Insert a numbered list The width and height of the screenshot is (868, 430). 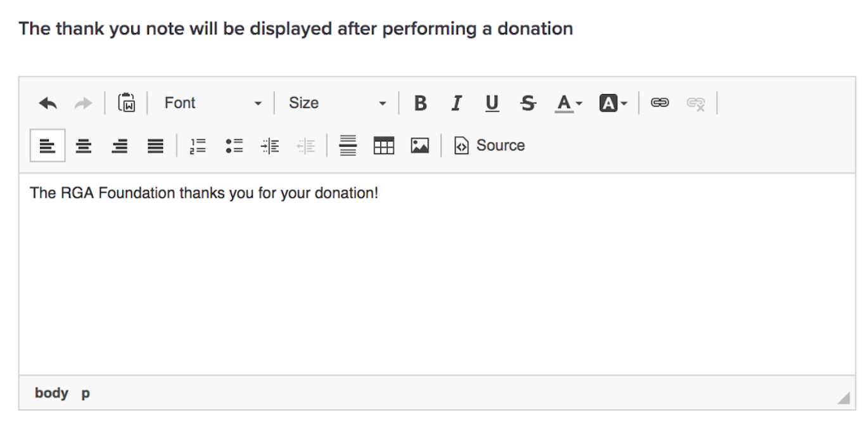(197, 146)
